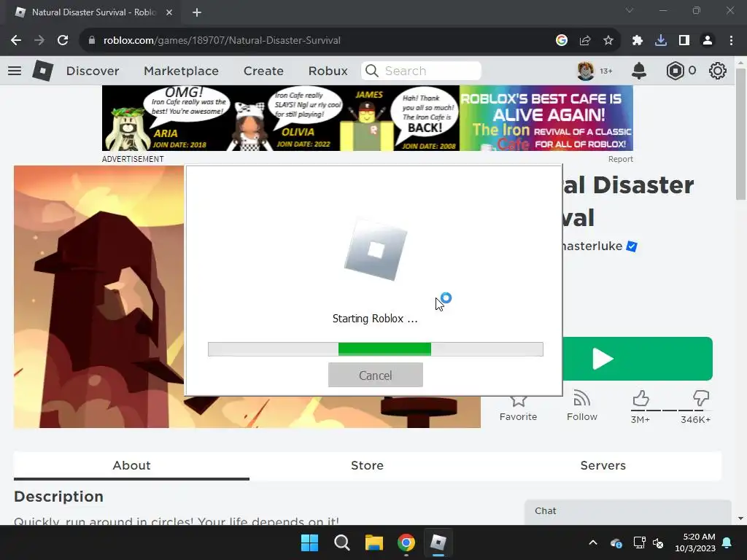747x560 pixels.
Task: Switch to the Store tab
Action: tap(367, 465)
